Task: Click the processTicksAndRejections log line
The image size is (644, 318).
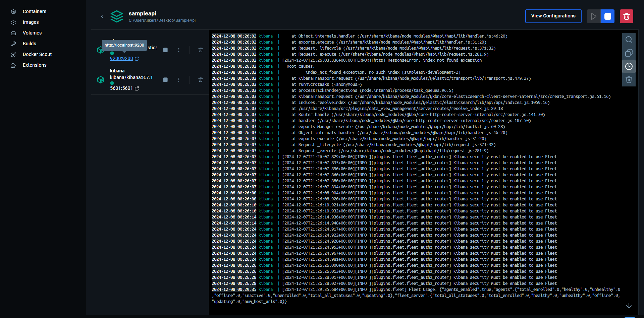Action: click(x=372, y=90)
